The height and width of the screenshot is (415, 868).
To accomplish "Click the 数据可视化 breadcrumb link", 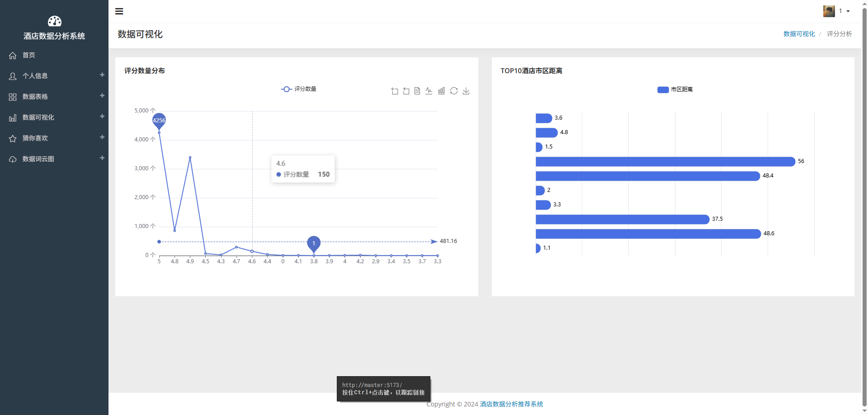I will click(799, 34).
